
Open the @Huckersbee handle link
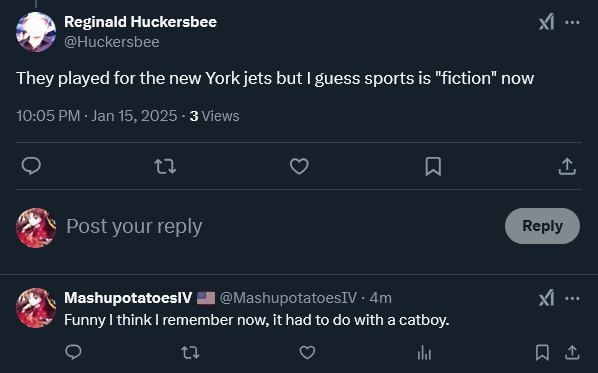coord(112,42)
